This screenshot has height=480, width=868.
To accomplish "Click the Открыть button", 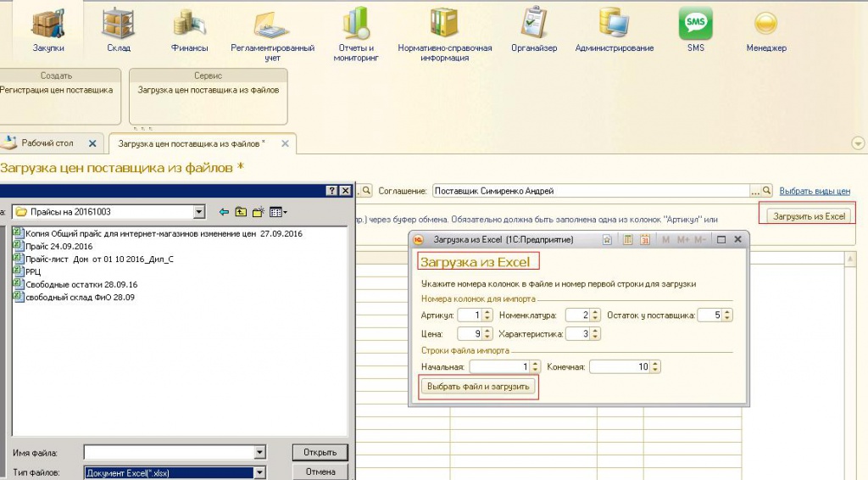I will pyautogui.click(x=320, y=452).
